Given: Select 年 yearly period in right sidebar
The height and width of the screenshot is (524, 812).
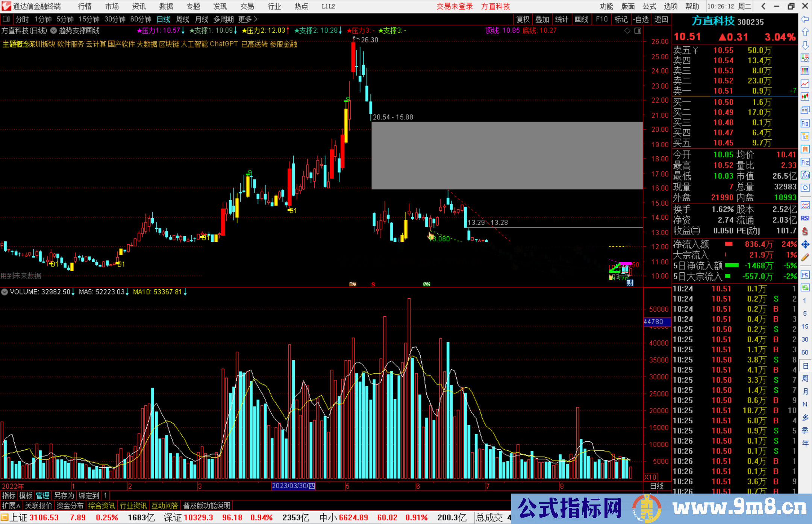Looking at the screenshot, I should 805,443.
